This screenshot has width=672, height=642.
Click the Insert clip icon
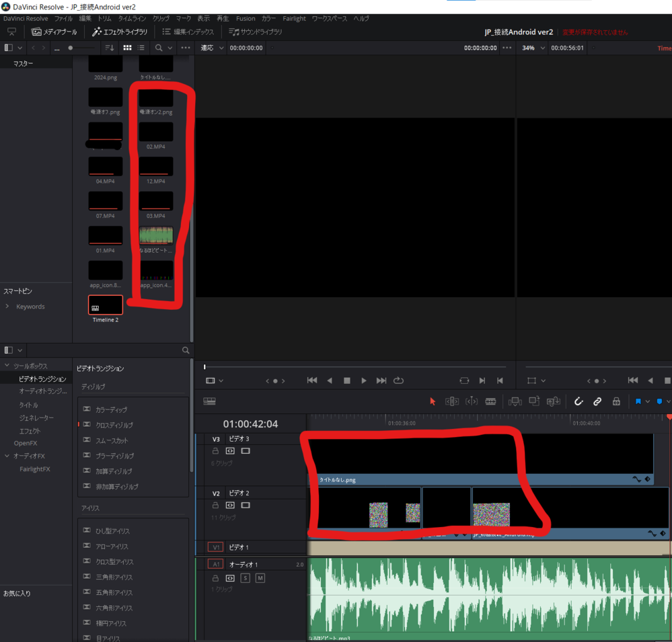click(x=515, y=401)
